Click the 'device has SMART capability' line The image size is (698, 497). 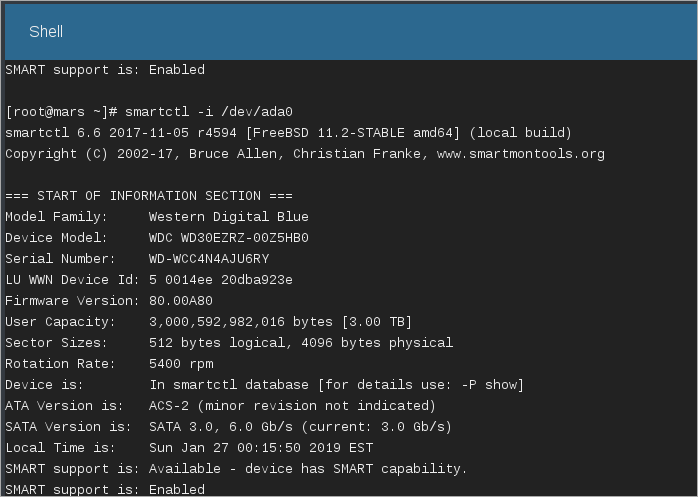(236, 468)
